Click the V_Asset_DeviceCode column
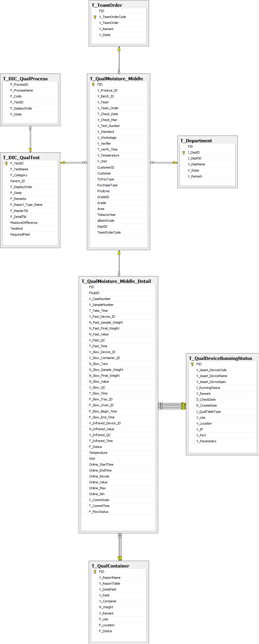Viewport: 259px width, 644px height. click(223, 370)
